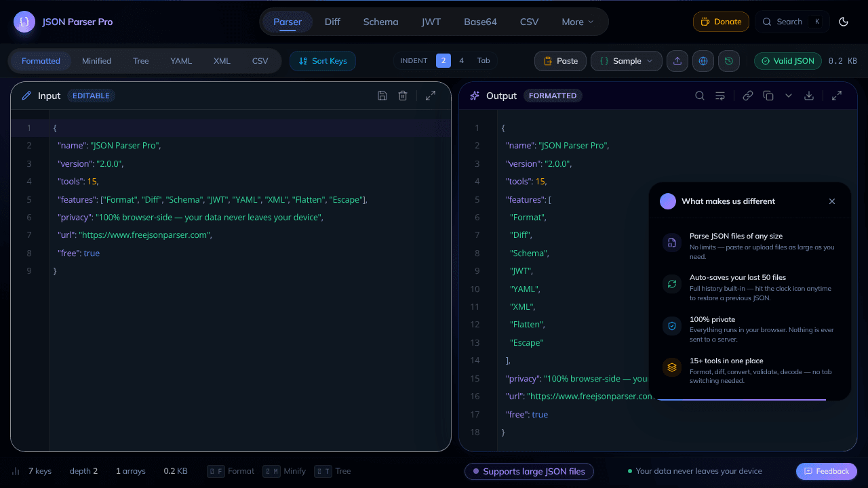This screenshot has height=488, width=868.
Task: Expand the More tools dropdown
Action: pos(578,22)
